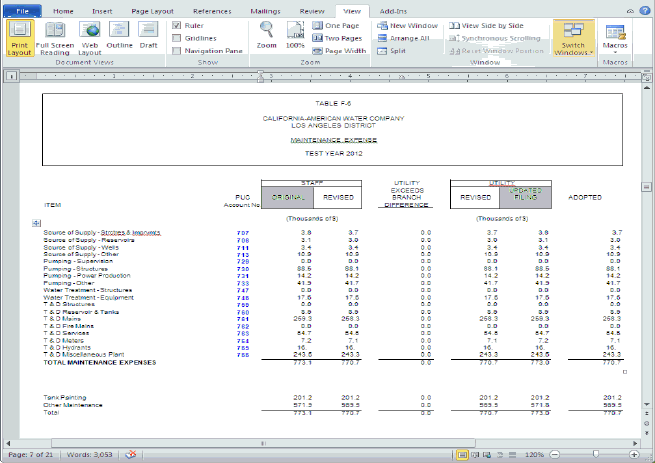The height and width of the screenshot is (463, 655).
Task: Expand the Switch Windows dropdown
Action: 574,39
